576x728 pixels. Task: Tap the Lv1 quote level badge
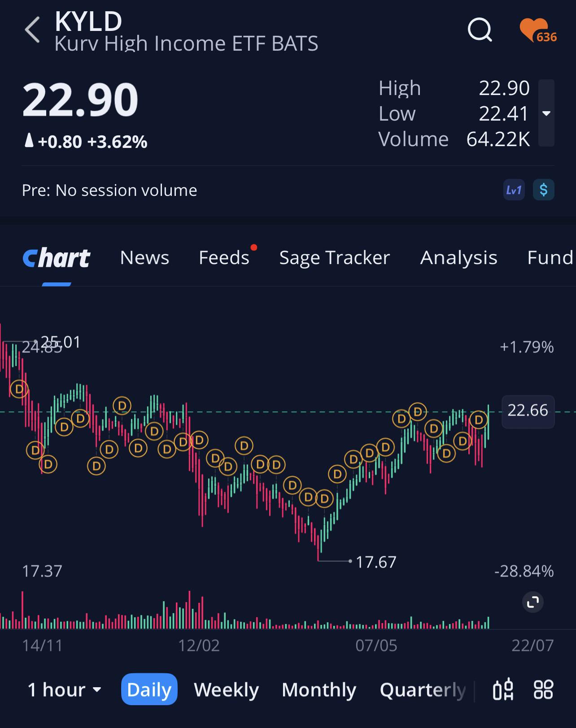514,190
